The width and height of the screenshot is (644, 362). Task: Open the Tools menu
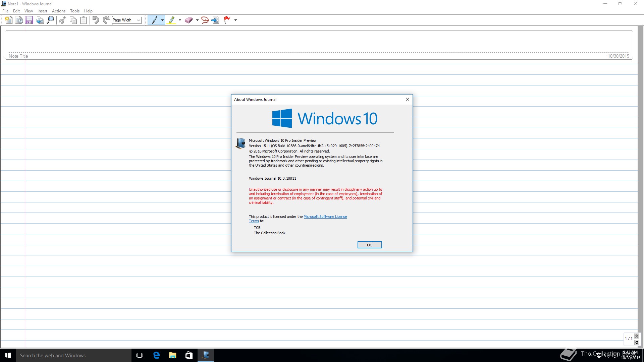(75, 11)
